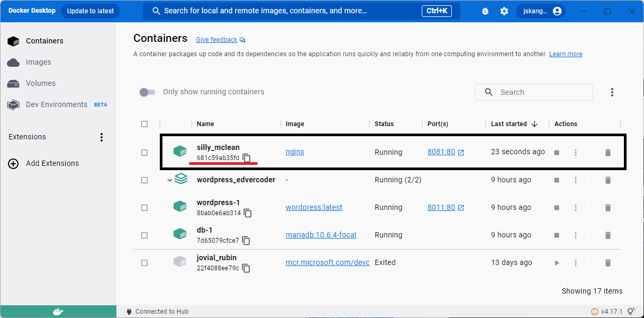Open port 8011:80 in browser
The width and height of the screenshot is (644, 318).
(446, 207)
